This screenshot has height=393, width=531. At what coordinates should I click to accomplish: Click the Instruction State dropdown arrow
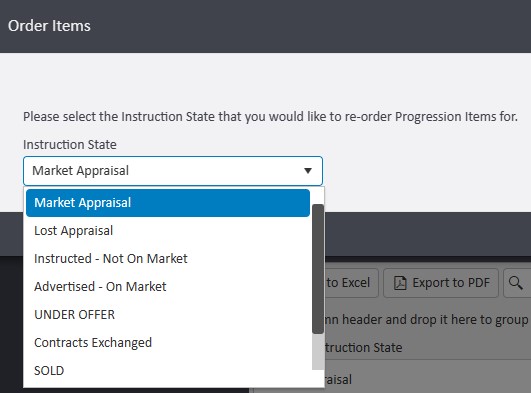pyautogui.click(x=307, y=171)
